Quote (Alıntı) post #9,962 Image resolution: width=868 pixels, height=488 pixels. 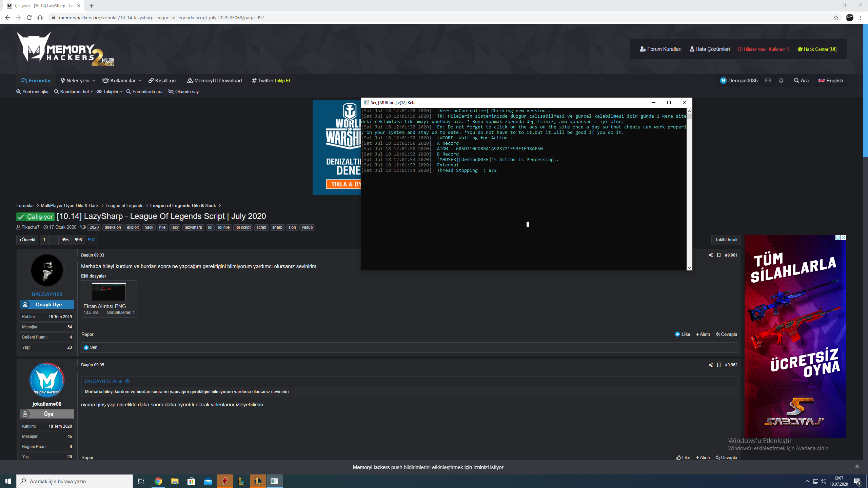pyautogui.click(x=703, y=457)
